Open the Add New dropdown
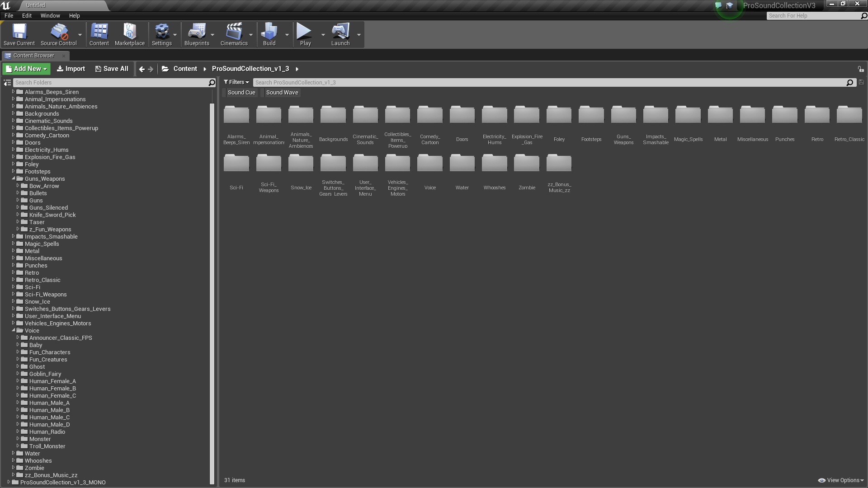This screenshot has width=868, height=488. [x=26, y=69]
